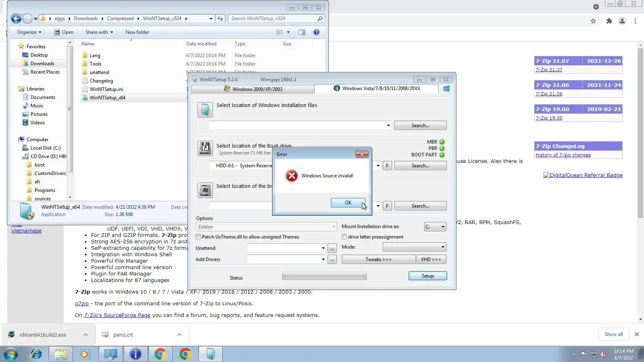Click the Windows logo icon in WinNTSetup
This screenshot has width=644, height=362.
(446, 88)
